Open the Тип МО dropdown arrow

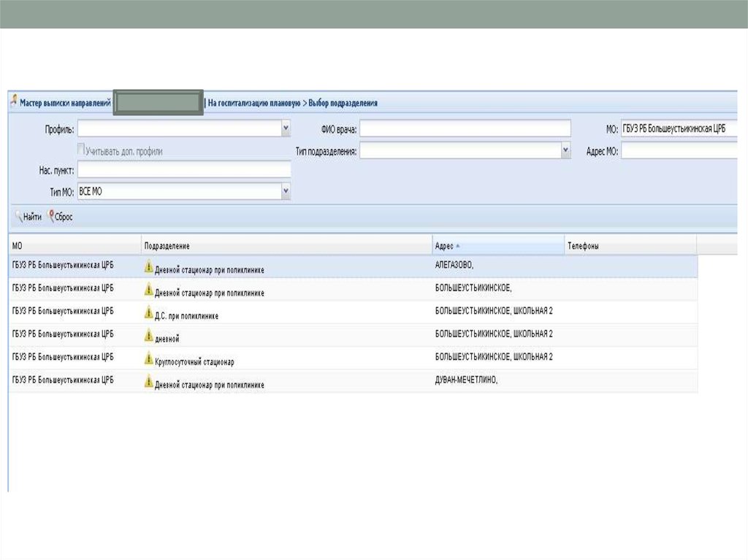286,191
